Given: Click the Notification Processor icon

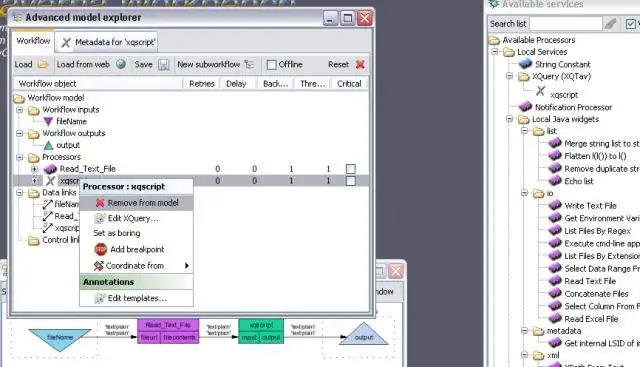Looking at the screenshot, I should pos(525,107).
